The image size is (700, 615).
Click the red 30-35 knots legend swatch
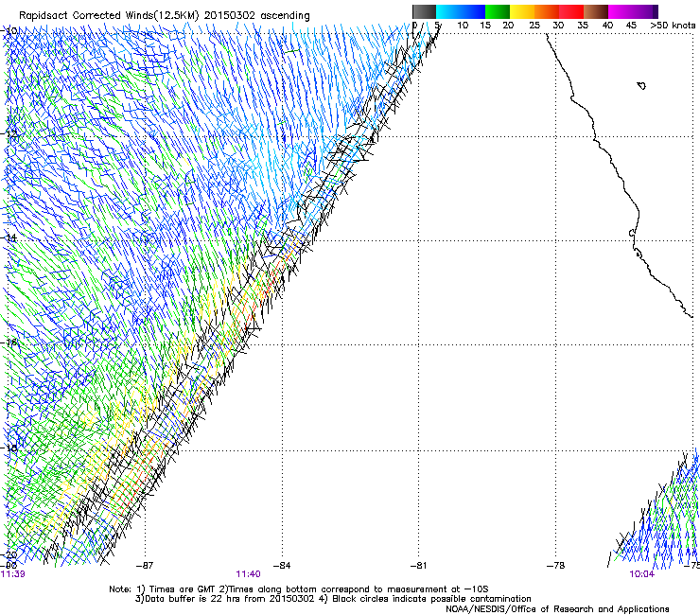tap(571, 11)
